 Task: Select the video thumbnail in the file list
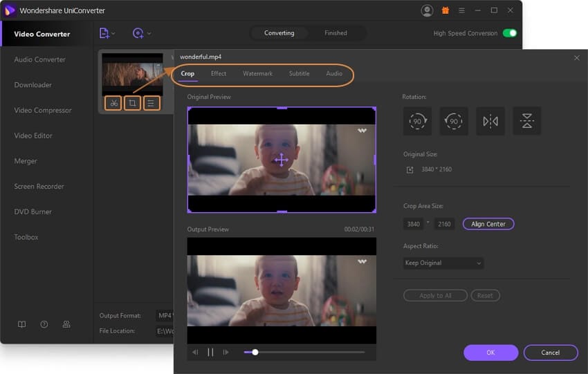click(132, 74)
